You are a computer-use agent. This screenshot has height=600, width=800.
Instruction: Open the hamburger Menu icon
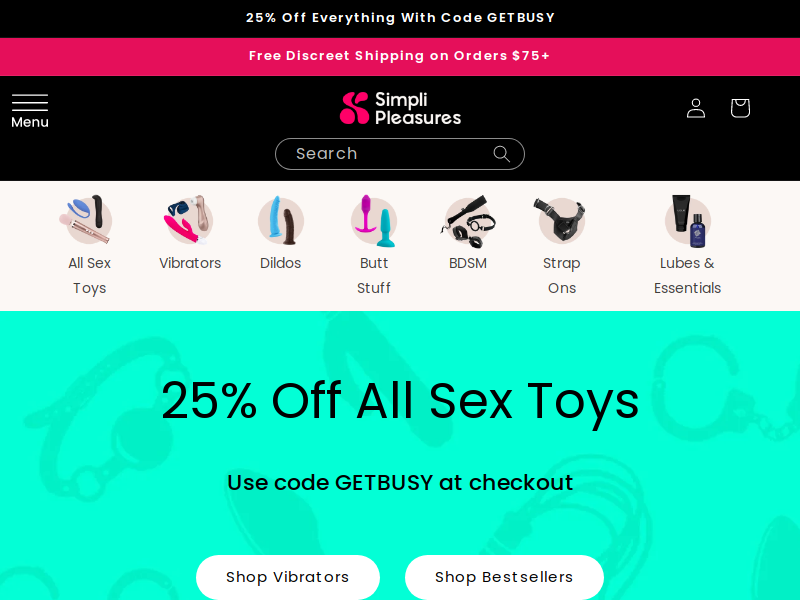click(x=30, y=111)
